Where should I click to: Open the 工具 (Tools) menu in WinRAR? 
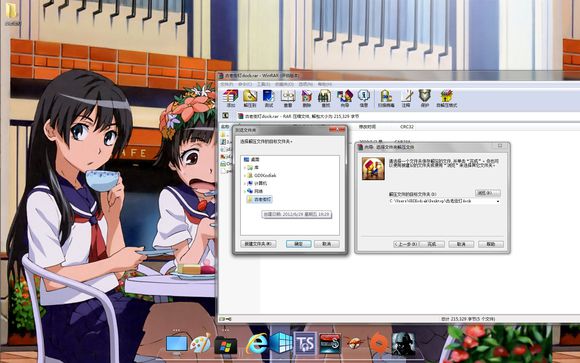click(x=263, y=84)
